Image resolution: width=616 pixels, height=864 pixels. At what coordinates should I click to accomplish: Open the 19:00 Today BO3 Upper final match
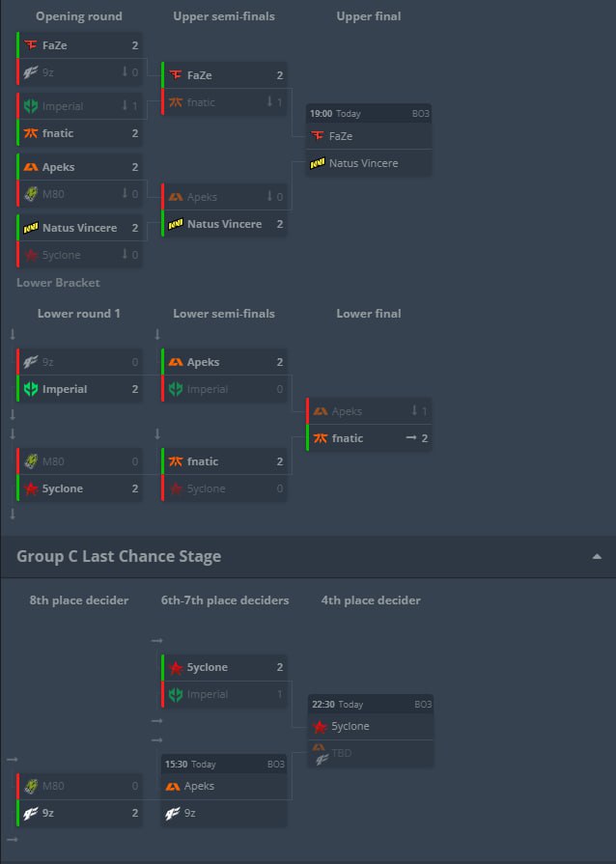(369, 140)
